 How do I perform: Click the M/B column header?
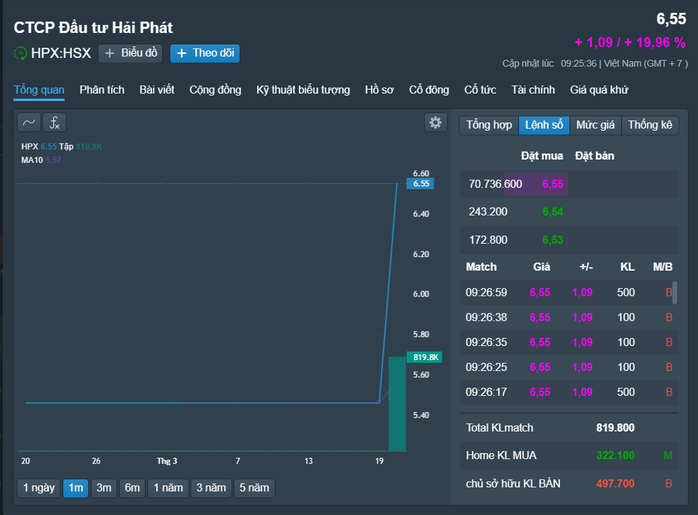[x=662, y=267]
